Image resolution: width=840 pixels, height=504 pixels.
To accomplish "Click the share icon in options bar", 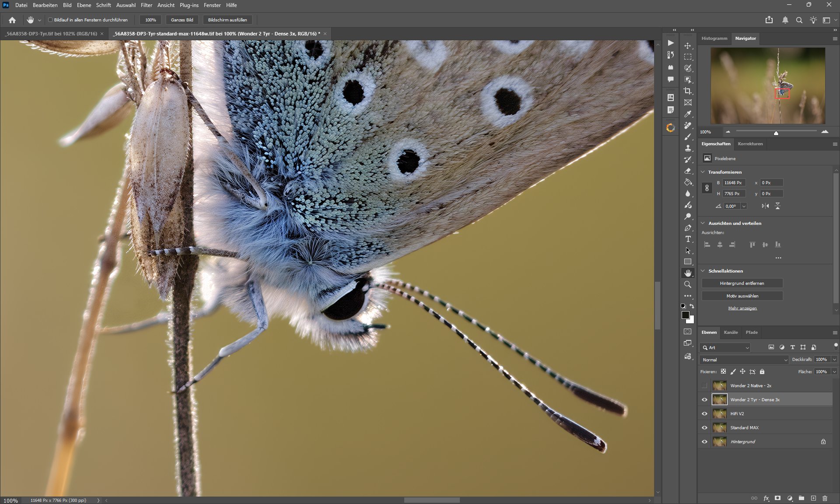I will (769, 20).
